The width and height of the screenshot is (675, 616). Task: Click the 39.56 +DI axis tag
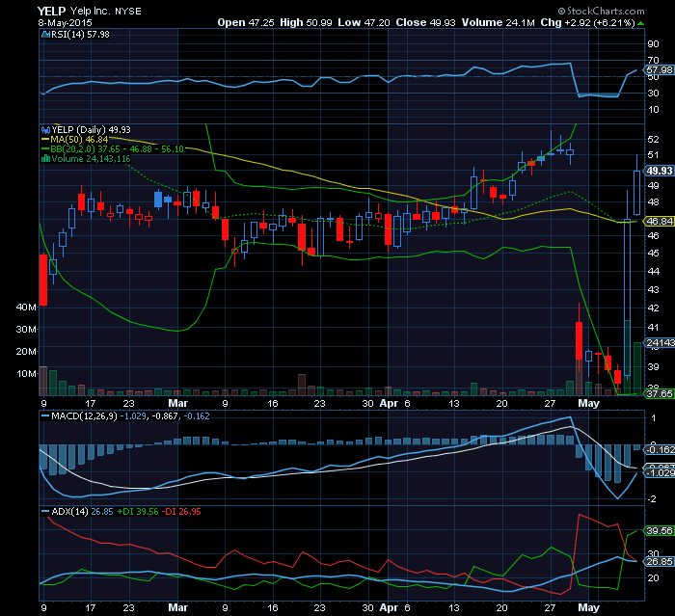(x=659, y=531)
